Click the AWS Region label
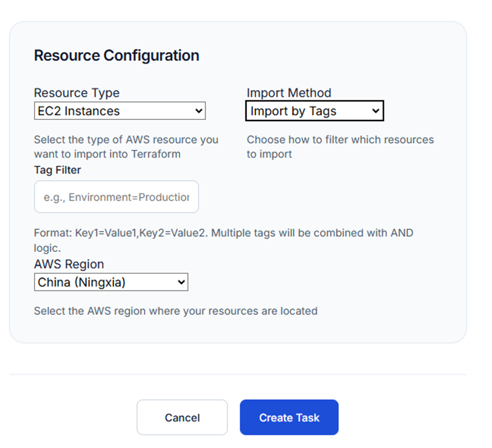The height and width of the screenshot is (448, 492). (69, 264)
